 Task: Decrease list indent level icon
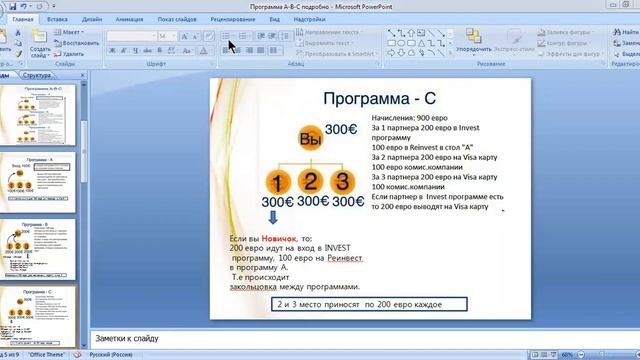(261, 36)
